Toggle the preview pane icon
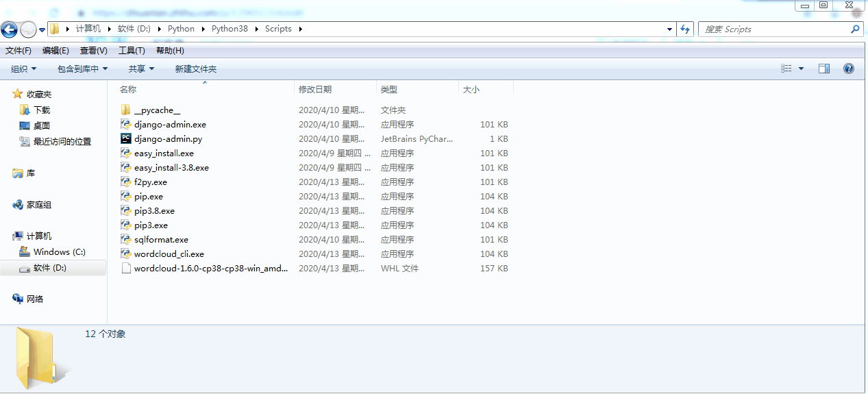The image size is (868, 394). tap(824, 69)
